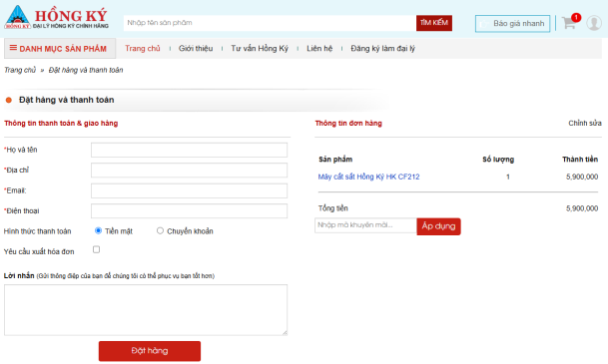Image resolution: width=608 pixels, height=364 pixels.
Task: Open the Giới thiệu menu item
Action: coord(196,49)
